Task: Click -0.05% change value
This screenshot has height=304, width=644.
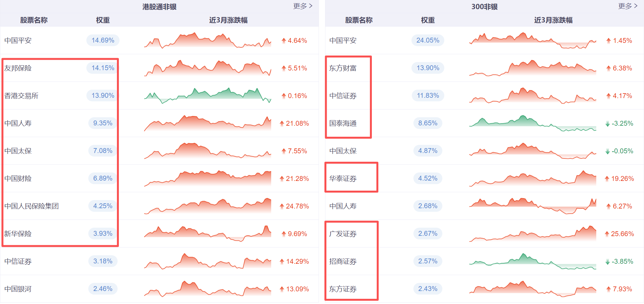Action: point(623,151)
